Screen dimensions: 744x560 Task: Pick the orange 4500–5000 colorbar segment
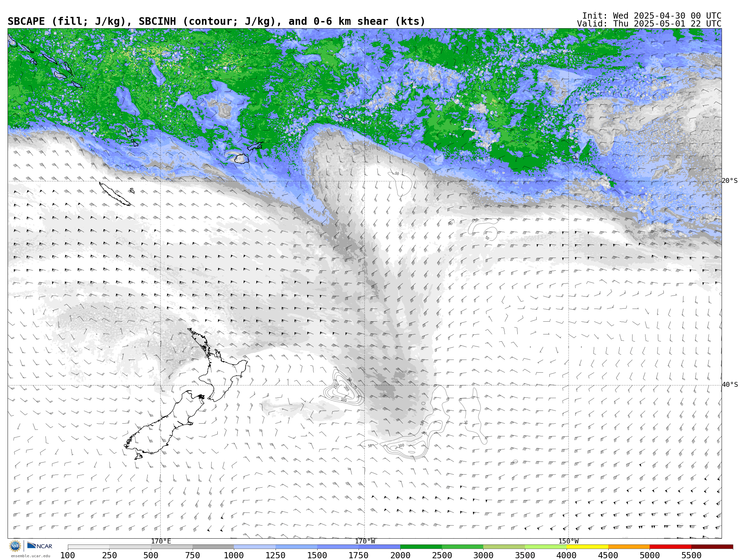[x=629, y=547]
